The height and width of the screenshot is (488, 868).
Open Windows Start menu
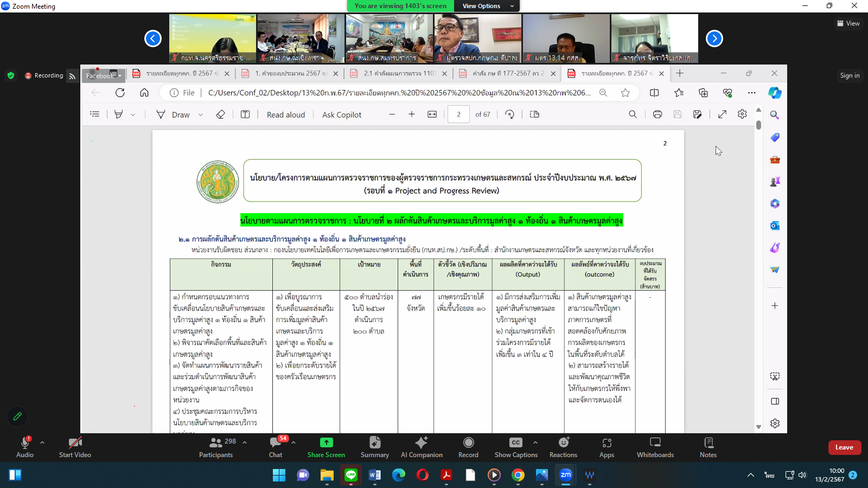279,476
